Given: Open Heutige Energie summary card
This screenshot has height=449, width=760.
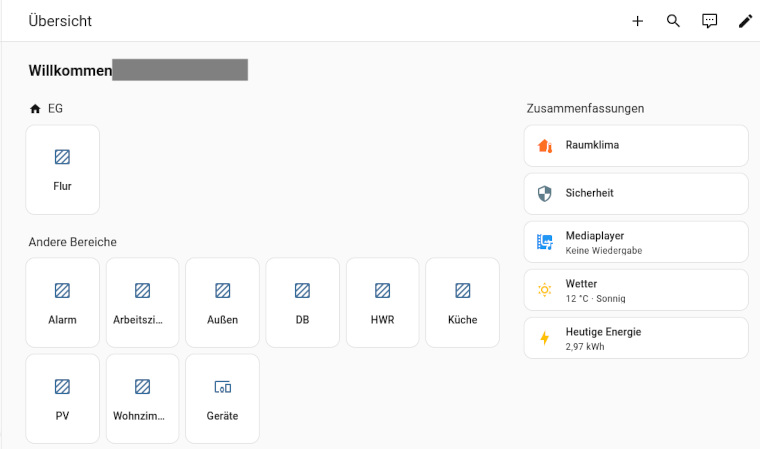Looking at the screenshot, I should click(x=636, y=338).
